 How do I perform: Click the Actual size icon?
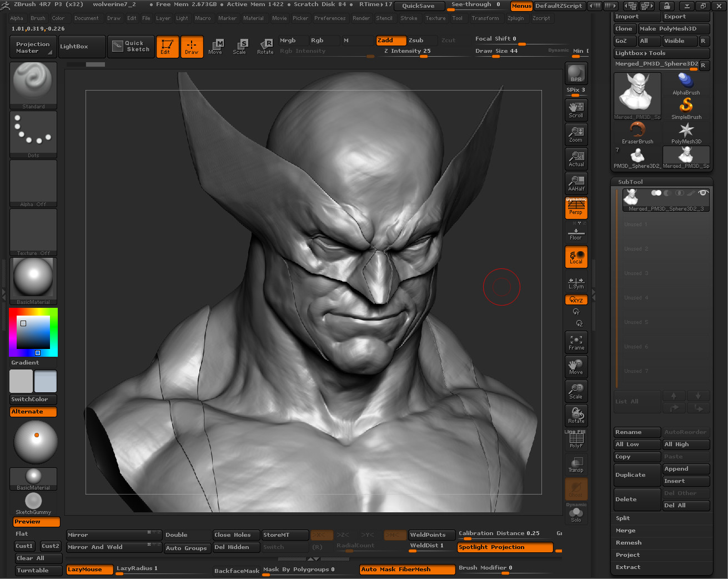click(x=576, y=158)
